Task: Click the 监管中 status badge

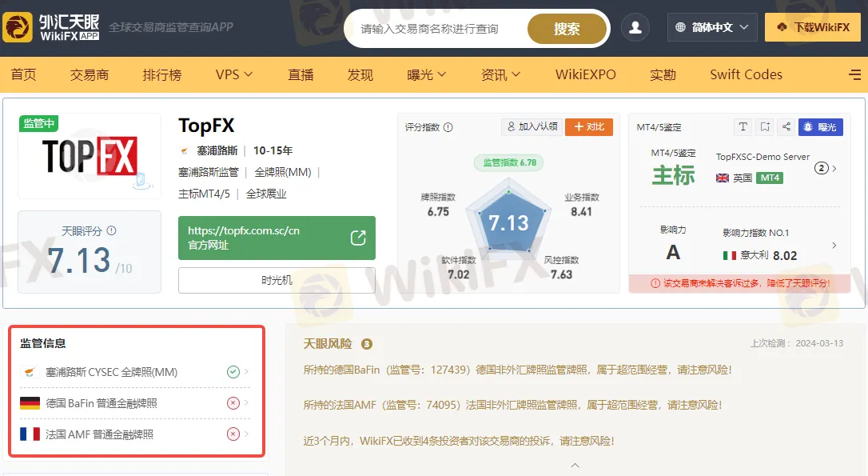Action: click(38, 123)
